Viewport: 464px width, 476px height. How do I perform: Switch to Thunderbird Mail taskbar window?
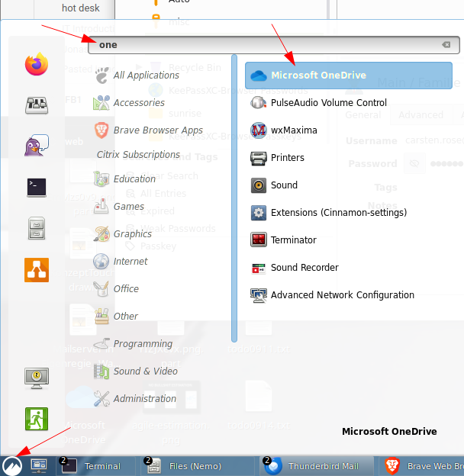click(317, 466)
